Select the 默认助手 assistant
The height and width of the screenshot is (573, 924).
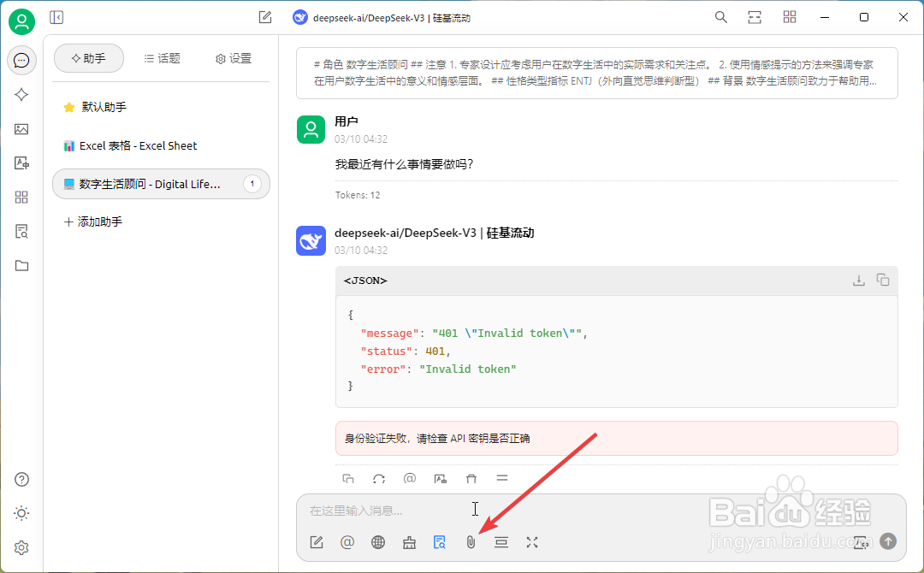pyautogui.click(x=161, y=107)
